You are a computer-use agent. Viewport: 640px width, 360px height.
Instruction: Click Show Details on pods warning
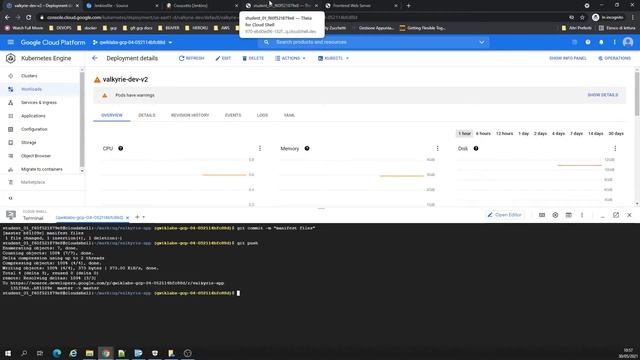point(602,95)
